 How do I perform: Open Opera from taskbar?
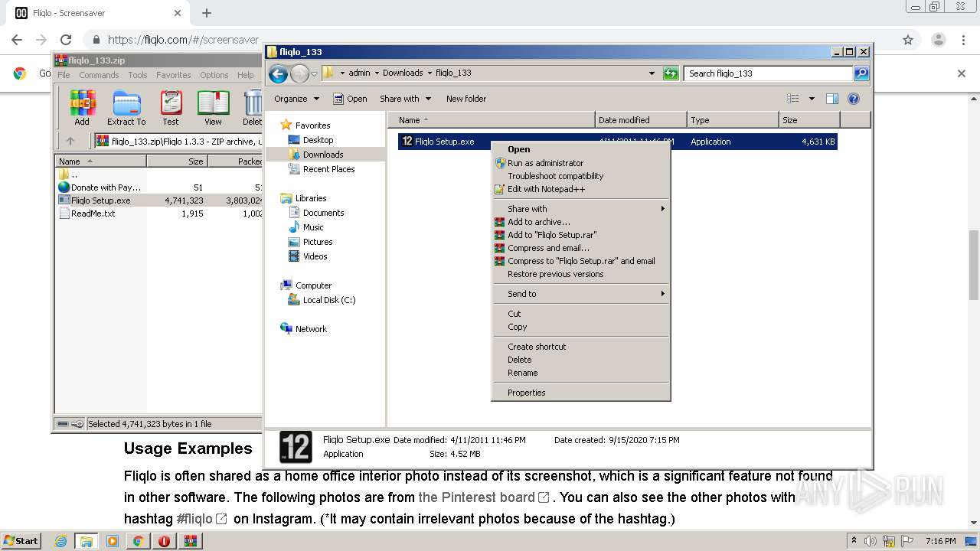click(164, 541)
